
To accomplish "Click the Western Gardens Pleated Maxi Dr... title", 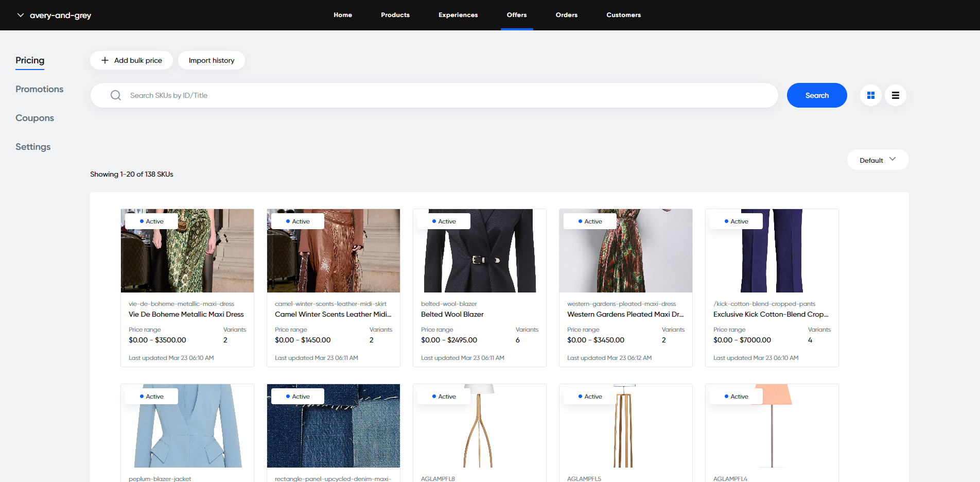I will (x=625, y=314).
